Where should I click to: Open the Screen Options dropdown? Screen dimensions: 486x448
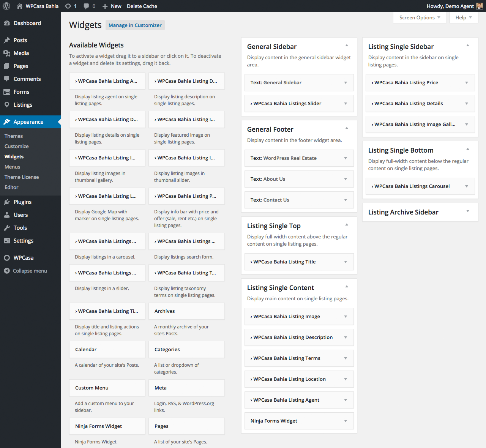[420, 17]
